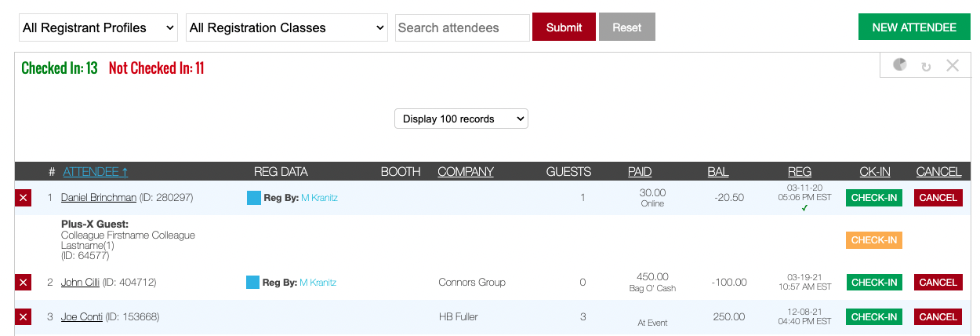Click the '-100.00' balance value
The width and height of the screenshot is (980, 336).
click(x=729, y=283)
